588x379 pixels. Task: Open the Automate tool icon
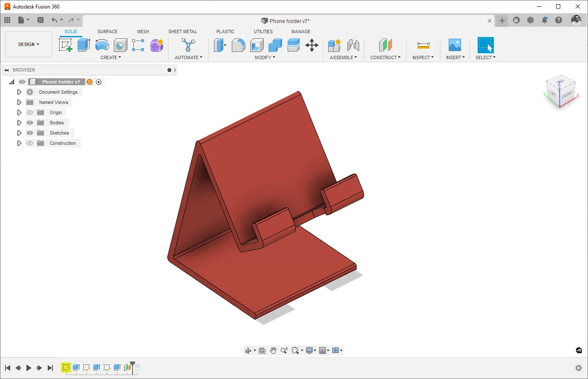(188, 45)
